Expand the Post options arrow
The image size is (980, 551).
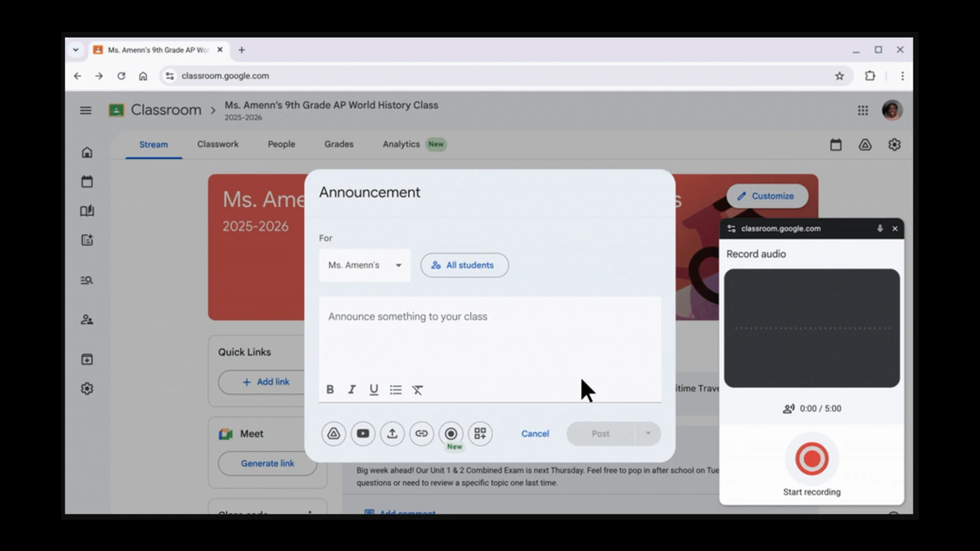(x=648, y=433)
